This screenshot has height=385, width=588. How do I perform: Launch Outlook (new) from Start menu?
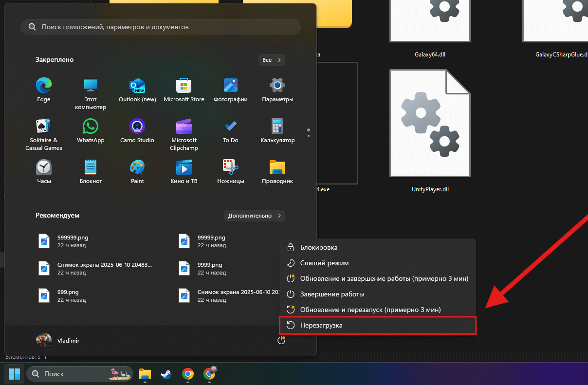(x=137, y=90)
